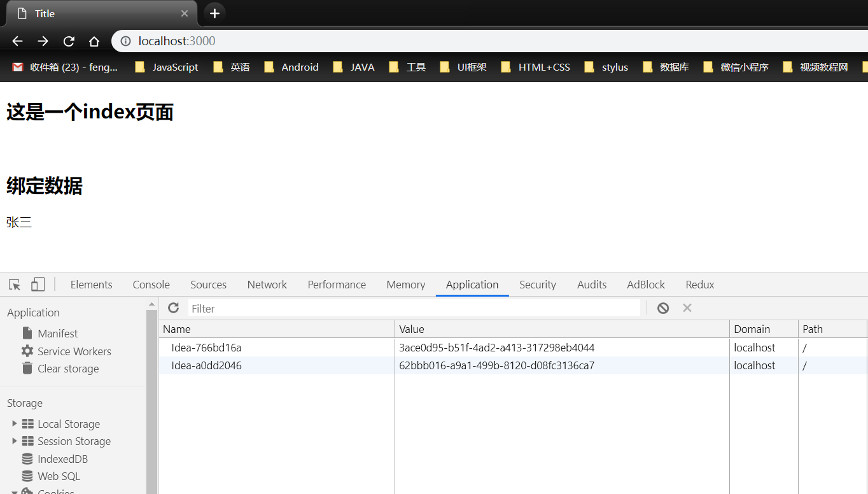This screenshot has height=494, width=868.
Task: Open Manifest in Application sidebar
Action: pos(57,334)
